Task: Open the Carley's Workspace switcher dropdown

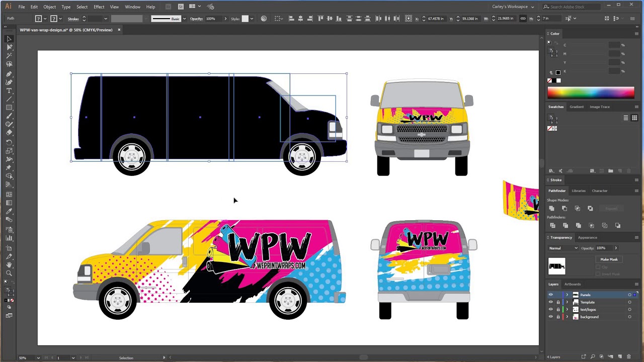Action: click(513, 7)
